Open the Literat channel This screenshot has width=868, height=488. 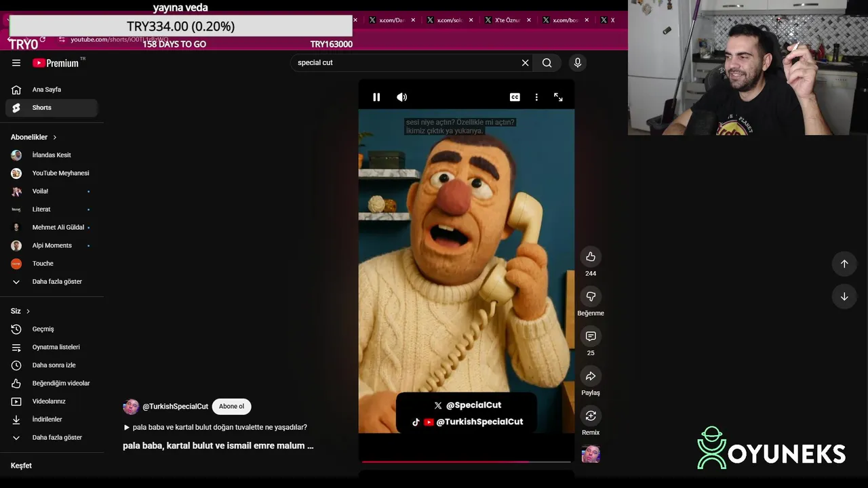coord(52,209)
